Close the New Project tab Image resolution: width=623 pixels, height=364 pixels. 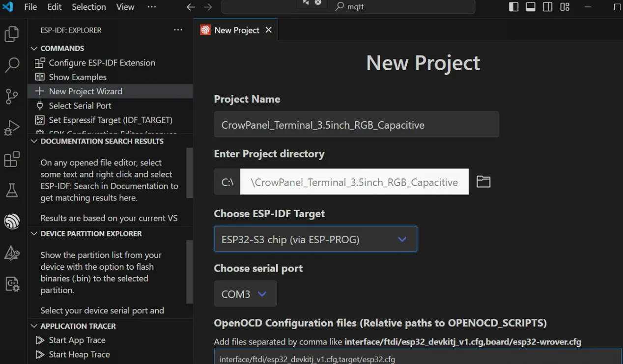(268, 30)
